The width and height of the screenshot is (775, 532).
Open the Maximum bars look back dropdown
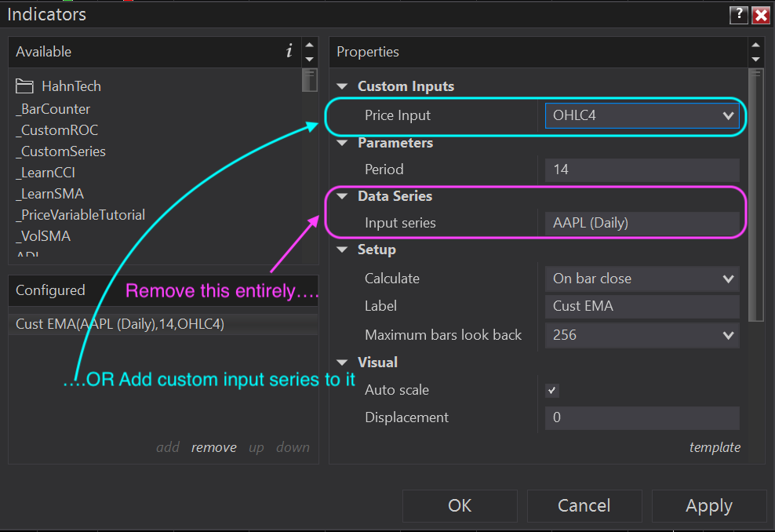point(642,335)
